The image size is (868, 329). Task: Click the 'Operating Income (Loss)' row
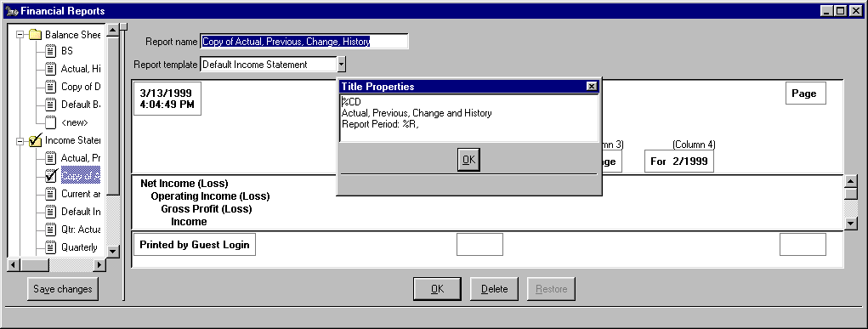(x=210, y=196)
